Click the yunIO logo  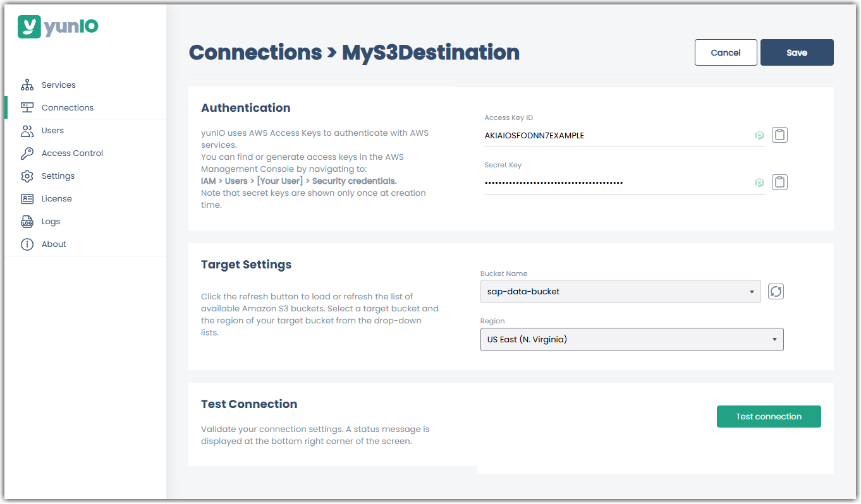point(58,27)
